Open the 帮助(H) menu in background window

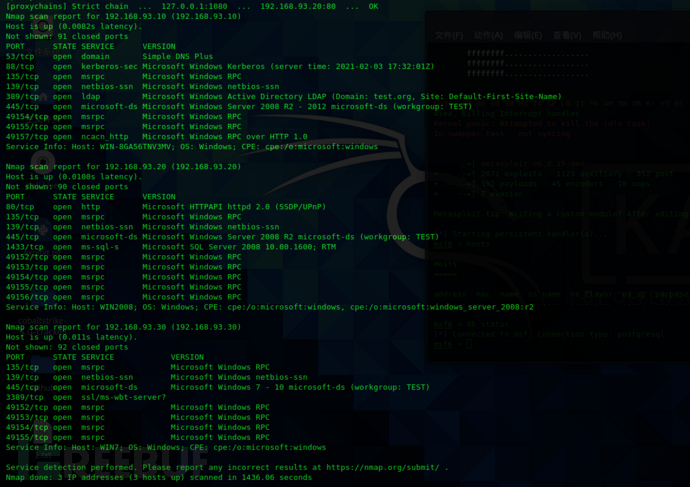pyautogui.click(x=607, y=35)
